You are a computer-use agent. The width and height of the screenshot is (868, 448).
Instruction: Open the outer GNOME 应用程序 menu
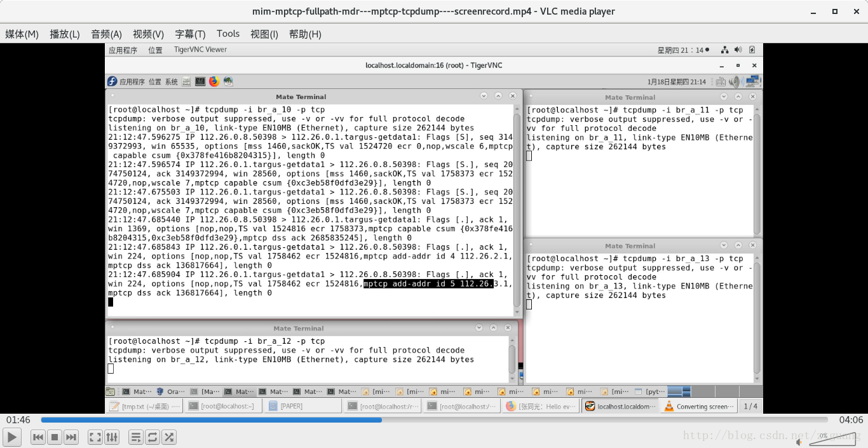(x=123, y=50)
